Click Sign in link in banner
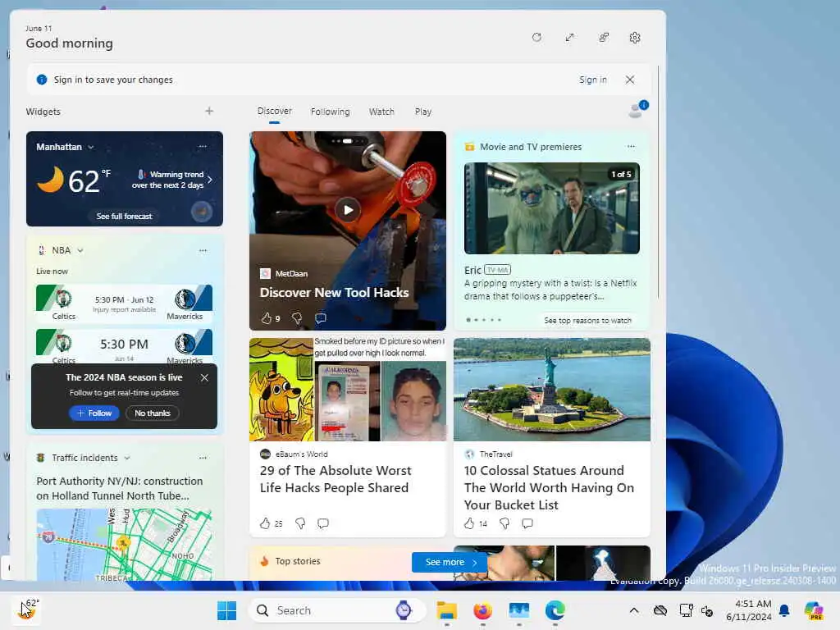 click(x=592, y=80)
